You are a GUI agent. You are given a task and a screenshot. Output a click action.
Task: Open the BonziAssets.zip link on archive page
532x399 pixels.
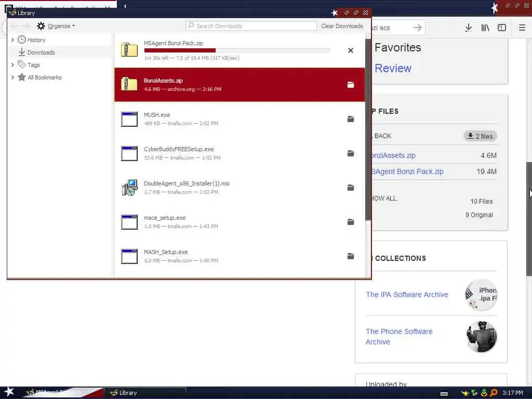(394, 155)
